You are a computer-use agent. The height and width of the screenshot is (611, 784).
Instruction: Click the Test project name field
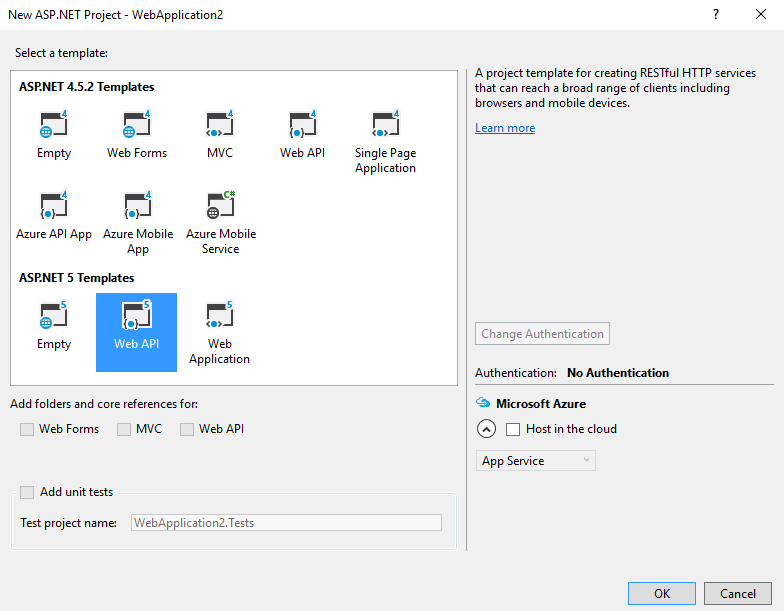[286, 522]
